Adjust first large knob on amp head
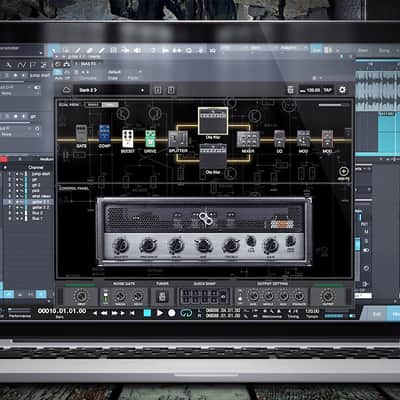Screen dimensions: 400x400 pyautogui.click(x=121, y=246)
